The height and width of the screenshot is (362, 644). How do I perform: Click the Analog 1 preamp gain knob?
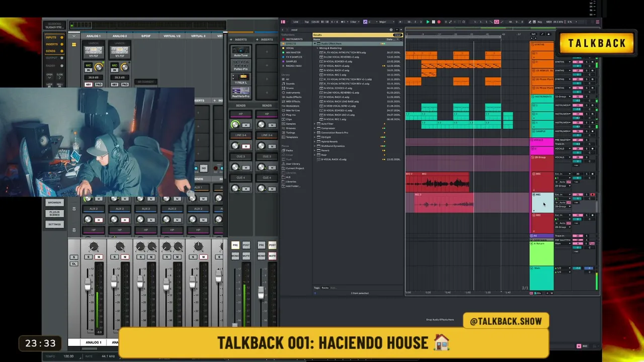point(99,67)
